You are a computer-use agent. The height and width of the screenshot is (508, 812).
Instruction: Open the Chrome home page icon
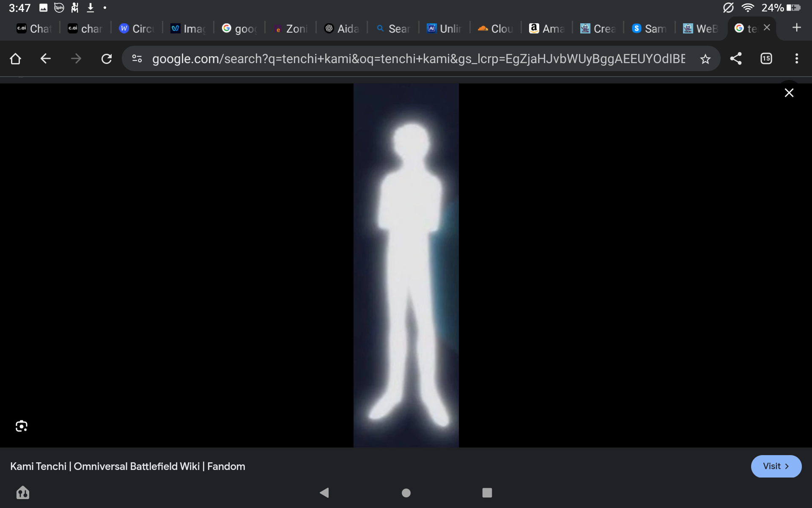pyautogui.click(x=16, y=58)
